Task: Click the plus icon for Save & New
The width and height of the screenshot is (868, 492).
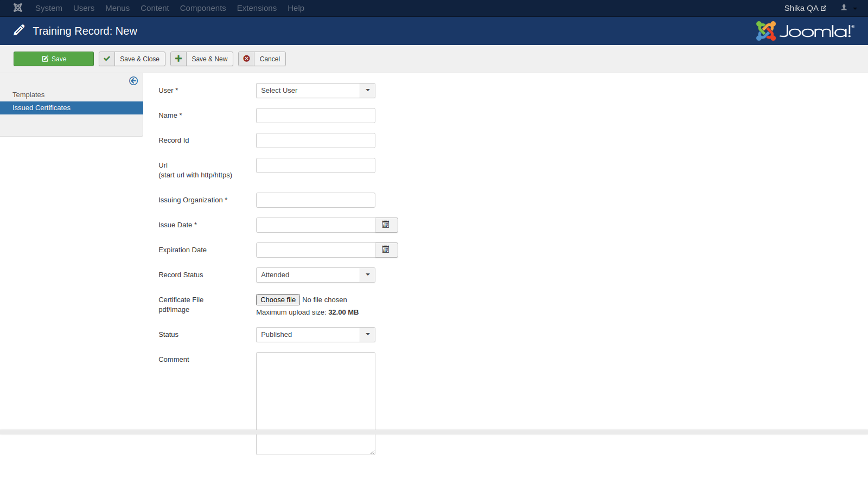Action: click(x=178, y=59)
